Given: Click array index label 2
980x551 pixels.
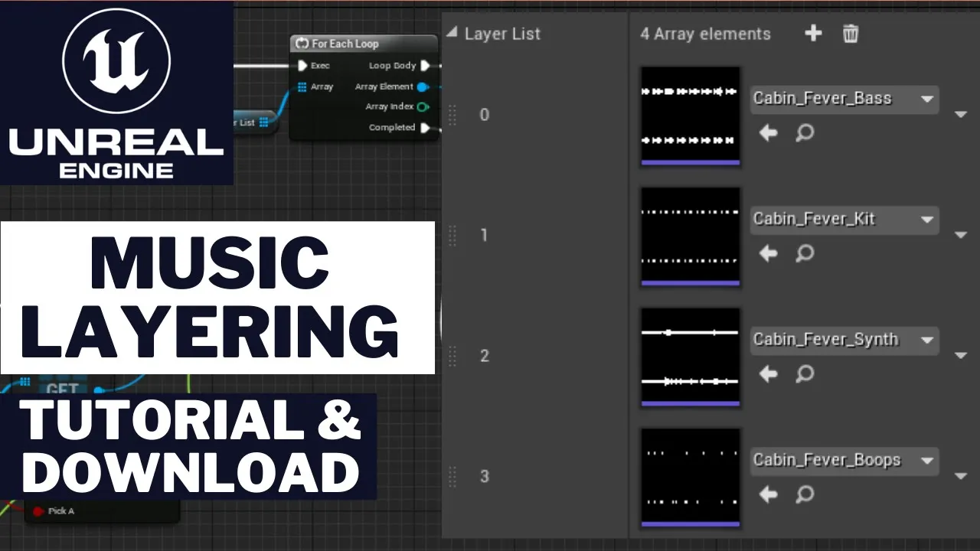Looking at the screenshot, I should tap(484, 356).
